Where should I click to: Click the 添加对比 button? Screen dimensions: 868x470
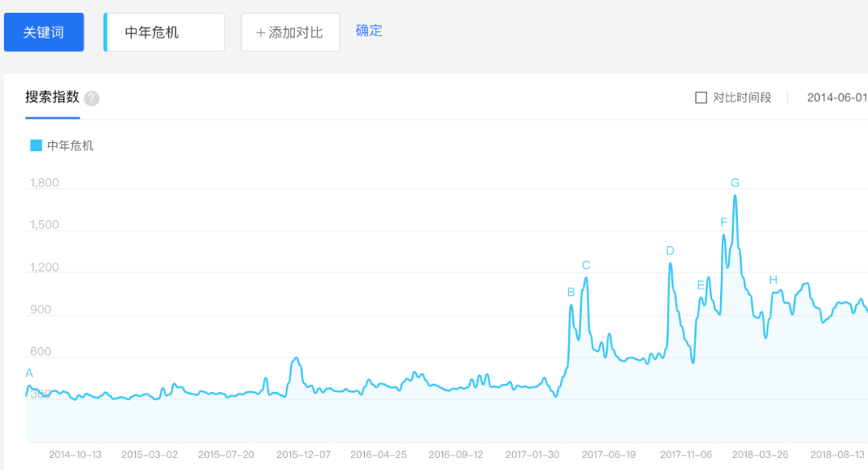pos(290,32)
